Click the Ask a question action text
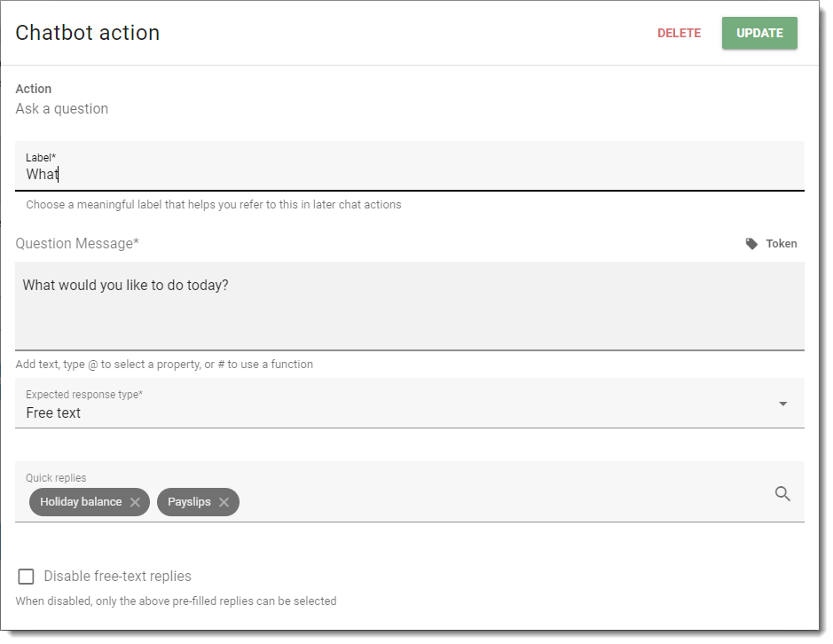The height and width of the screenshot is (644, 833). point(61,109)
